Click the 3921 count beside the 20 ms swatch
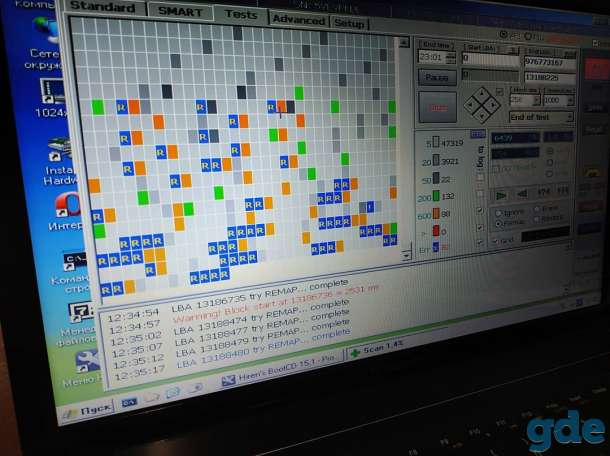 449,161
